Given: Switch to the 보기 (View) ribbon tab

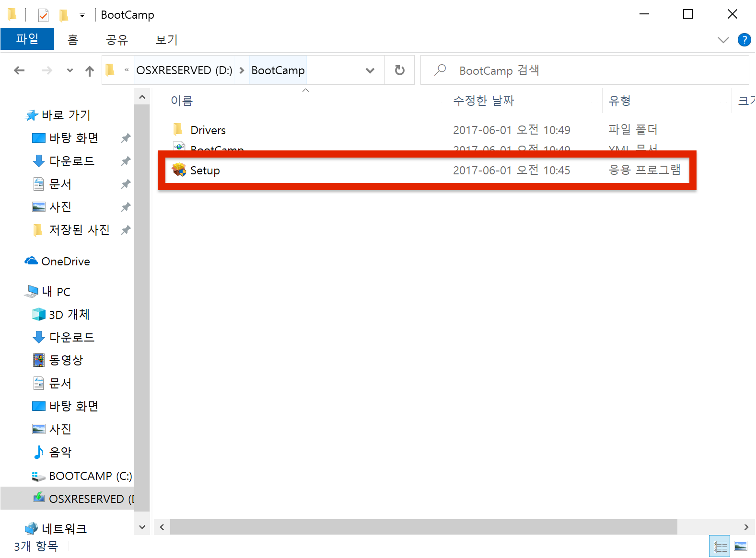Looking at the screenshot, I should coord(166,40).
